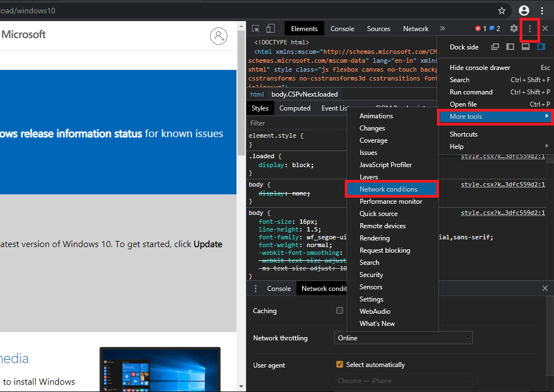Open the customize DevTools three-dot menu
554x392 pixels.
pos(530,28)
